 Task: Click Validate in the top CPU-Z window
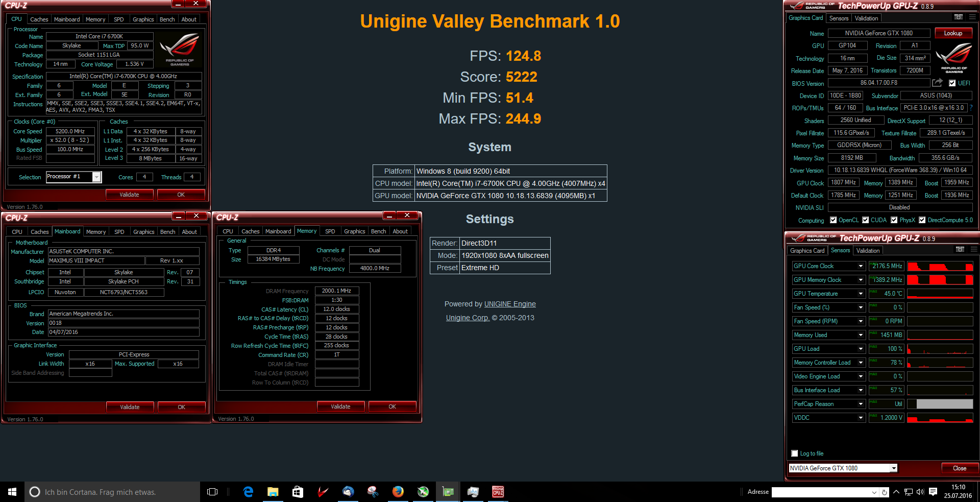tap(129, 195)
